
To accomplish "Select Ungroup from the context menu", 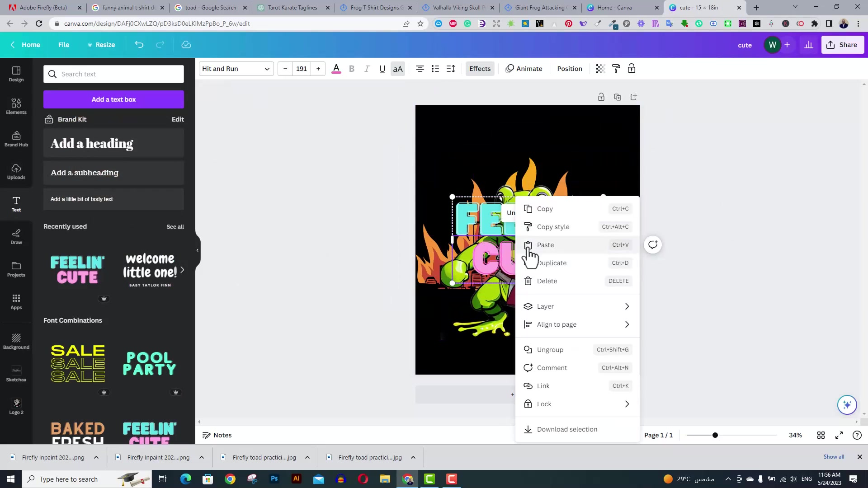I will (577, 350).
